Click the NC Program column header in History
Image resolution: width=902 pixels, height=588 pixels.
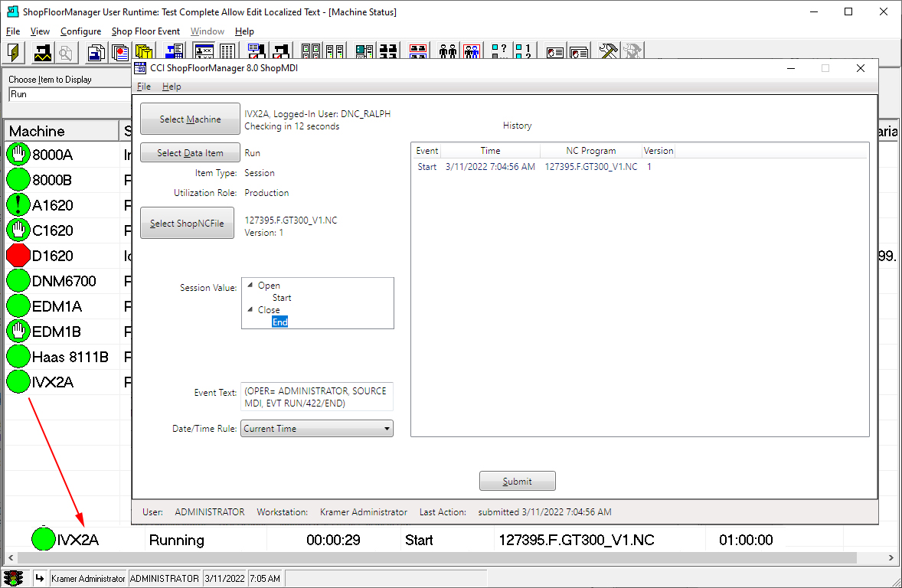(x=591, y=151)
